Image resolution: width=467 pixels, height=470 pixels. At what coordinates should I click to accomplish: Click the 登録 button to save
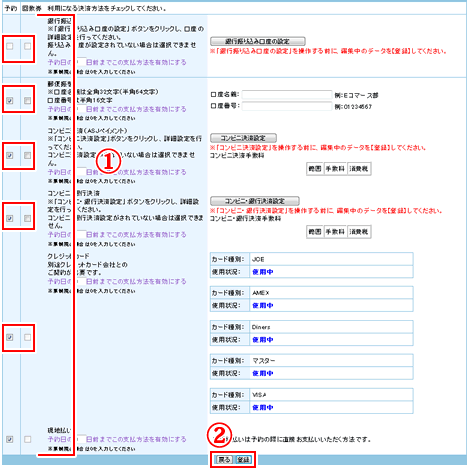(243, 460)
